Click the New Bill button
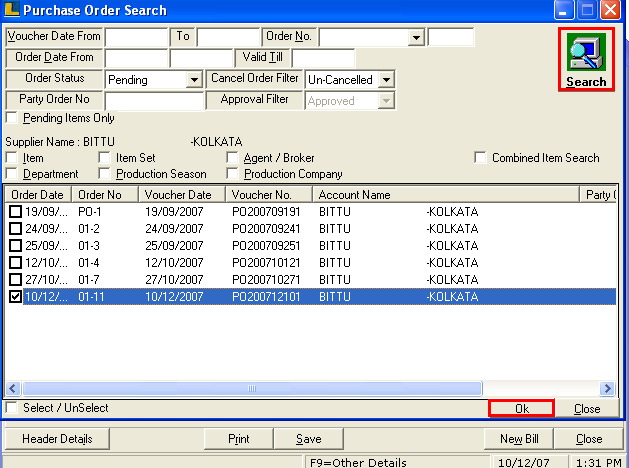Screen dimensions: 629x468 519,439
